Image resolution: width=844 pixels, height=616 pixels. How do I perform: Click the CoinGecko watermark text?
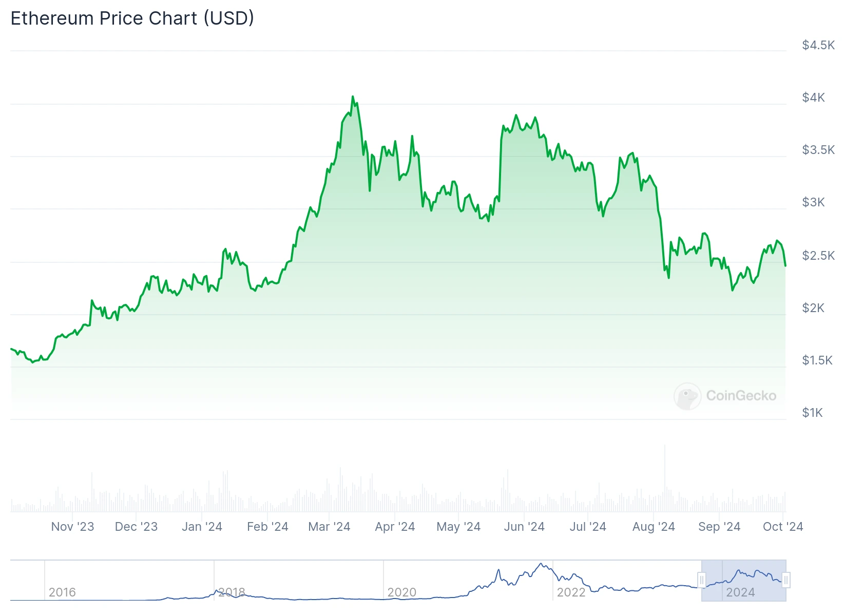(x=741, y=396)
